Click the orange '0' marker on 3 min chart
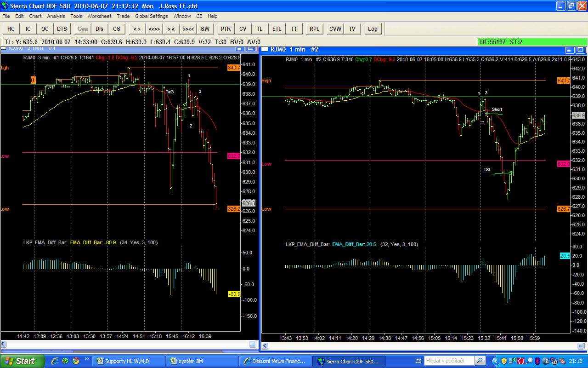 (x=33, y=80)
